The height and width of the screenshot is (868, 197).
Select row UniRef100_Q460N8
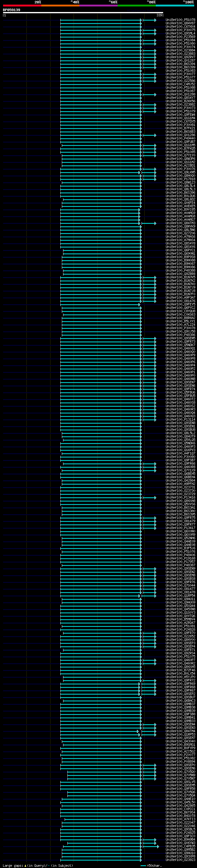click(x=180, y=379)
